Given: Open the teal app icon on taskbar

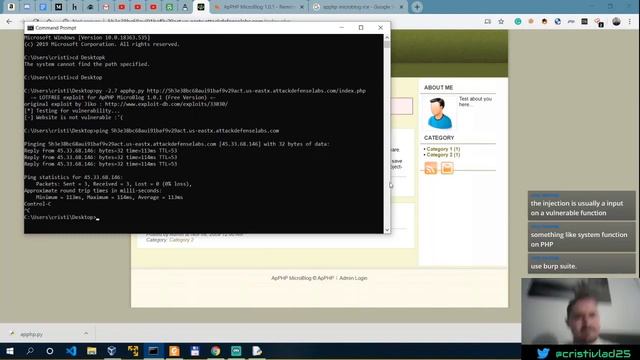Looking at the screenshot, I should click(236, 351).
